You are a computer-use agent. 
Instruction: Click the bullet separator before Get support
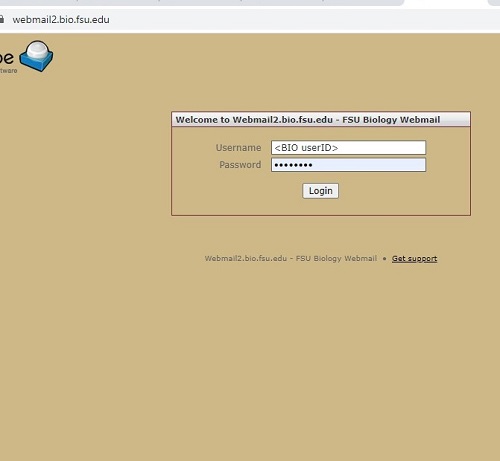tap(384, 259)
